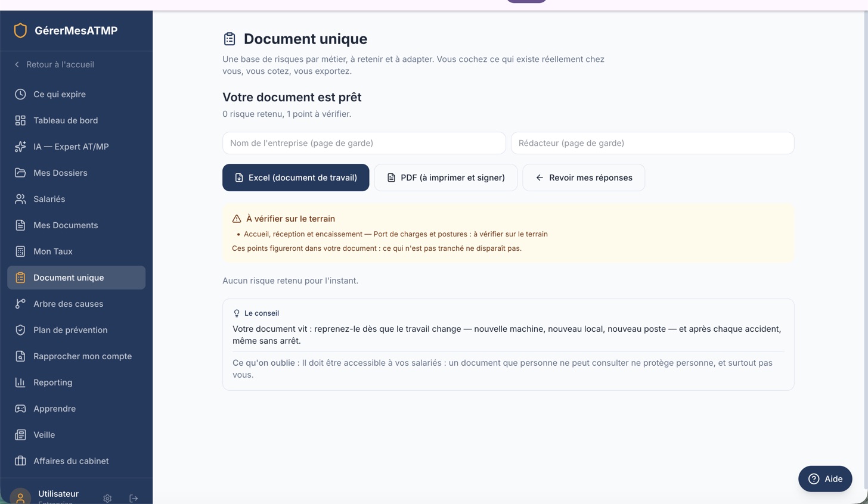Go to Mon Taux
The height and width of the screenshot is (504, 868).
[x=76, y=251]
